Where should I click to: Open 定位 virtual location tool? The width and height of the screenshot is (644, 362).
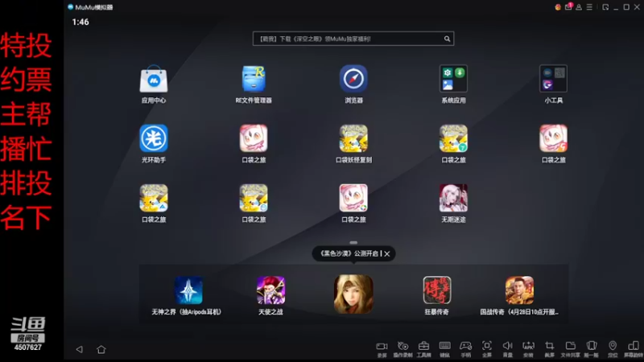click(x=613, y=349)
